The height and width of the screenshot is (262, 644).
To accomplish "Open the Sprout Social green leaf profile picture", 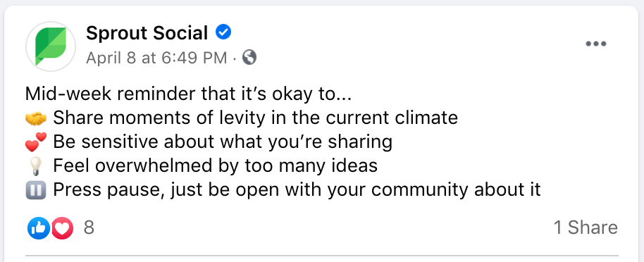I will click(x=51, y=46).
